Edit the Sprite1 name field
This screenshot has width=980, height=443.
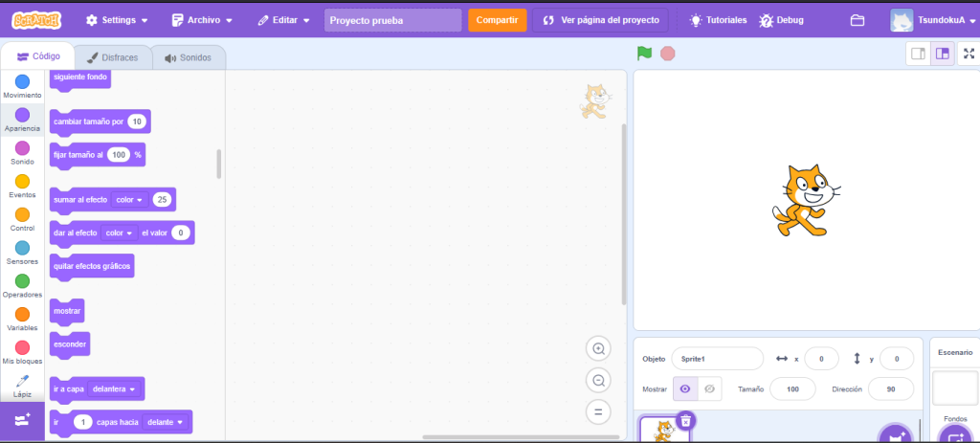[x=718, y=359]
